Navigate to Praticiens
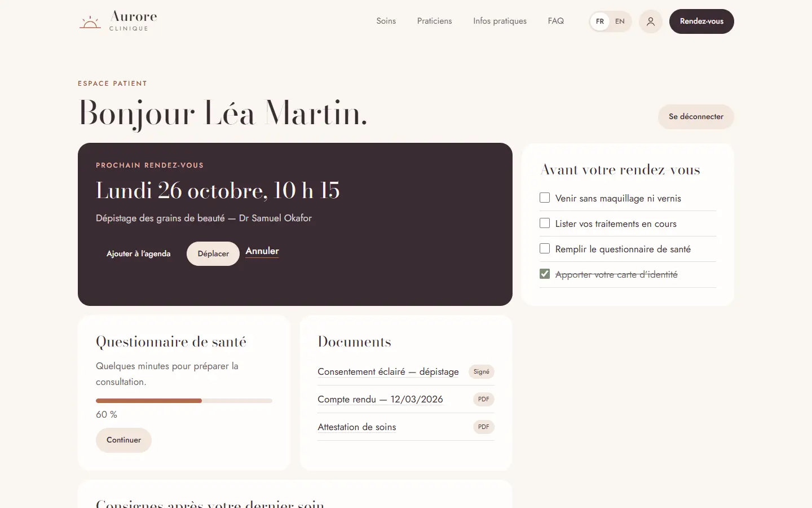Viewport: 812px width, 508px height. pos(435,21)
